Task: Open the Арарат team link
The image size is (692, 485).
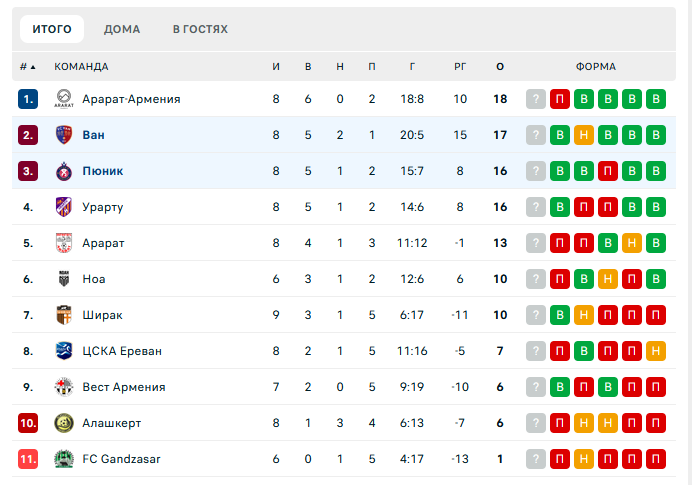Action: 103,243
